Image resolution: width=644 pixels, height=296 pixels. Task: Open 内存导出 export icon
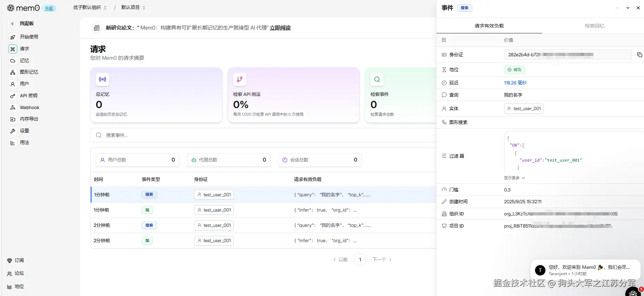13,119
